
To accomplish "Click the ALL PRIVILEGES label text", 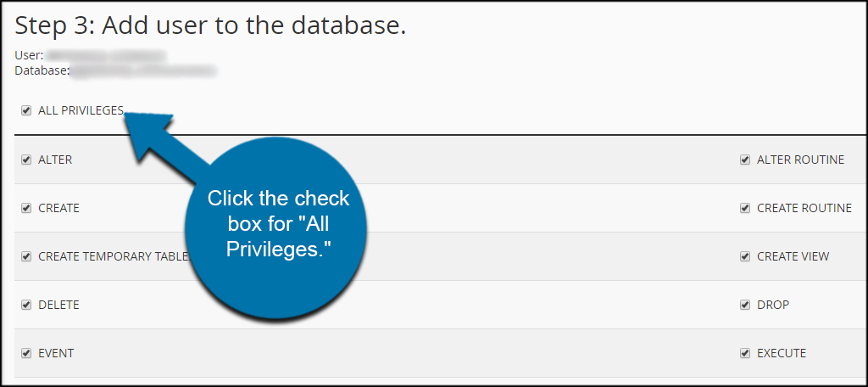I will [81, 110].
